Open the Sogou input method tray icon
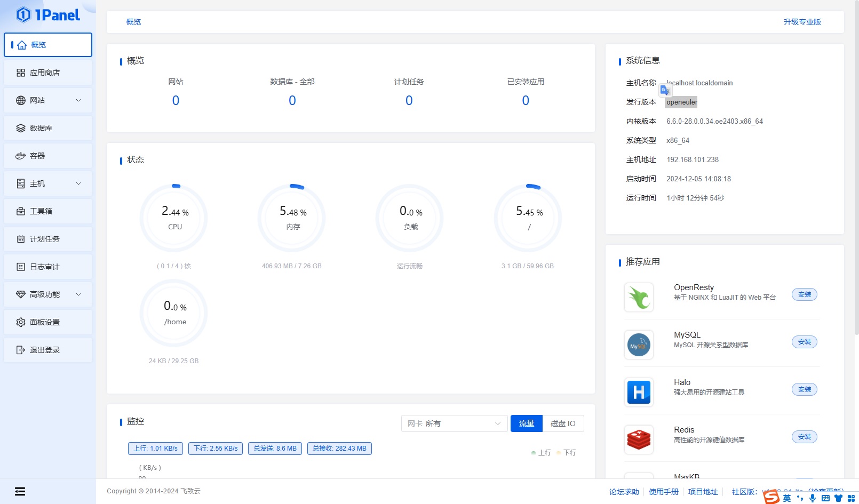The image size is (859, 504). click(x=771, y=497)
